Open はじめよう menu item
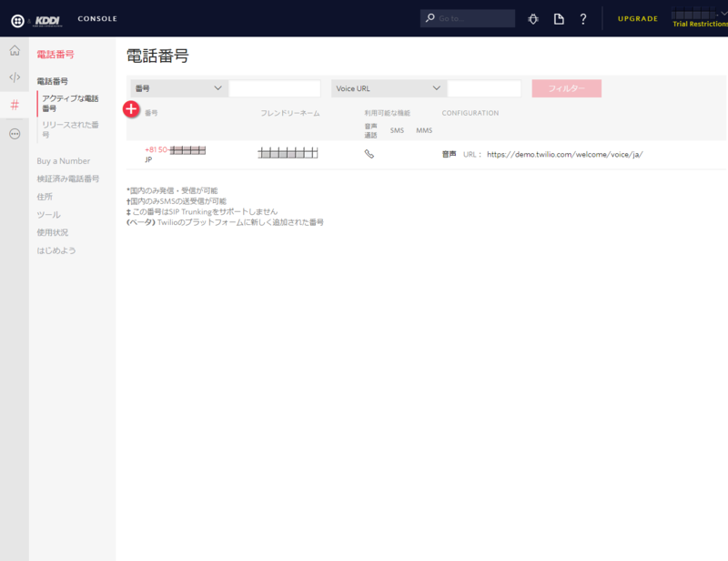 click(x=56, y=250)
